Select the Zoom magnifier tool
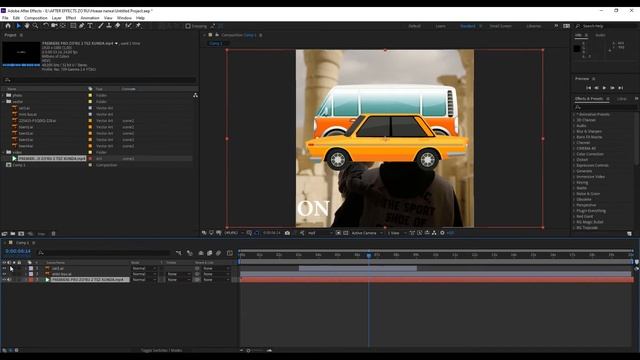Screen dimensions: 640x360 click(x=36, y=26)
